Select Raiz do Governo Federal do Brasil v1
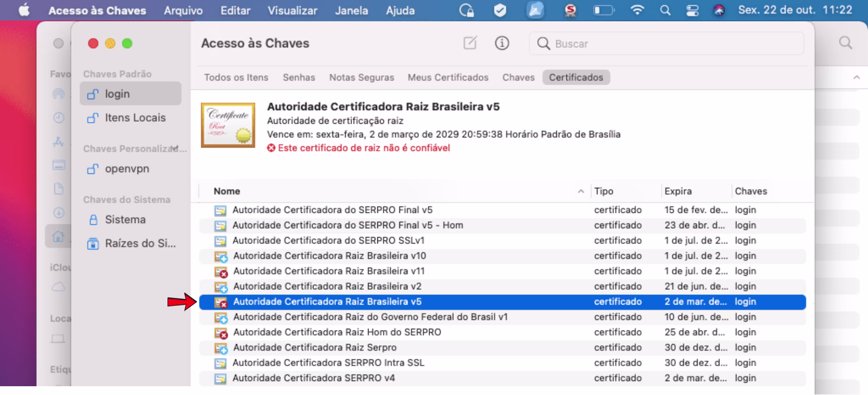This screenshot has width=868, height=395. click(x=502, y=317)
